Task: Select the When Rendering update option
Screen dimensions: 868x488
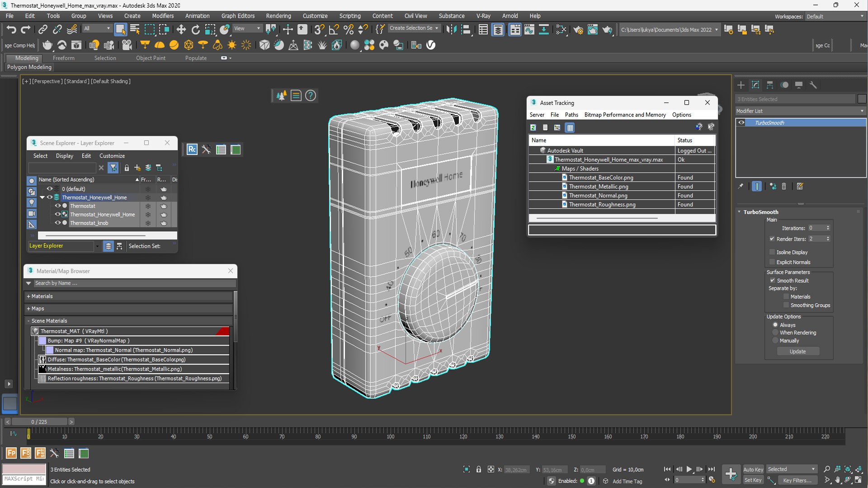Action: pyautogui.click(x=775, y=333)
